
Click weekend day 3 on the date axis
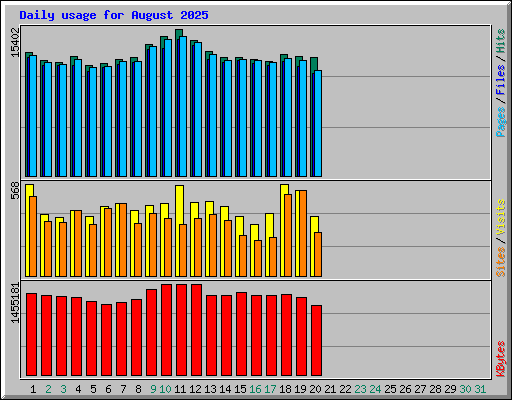pyautogui.click(x=63, y=389)
